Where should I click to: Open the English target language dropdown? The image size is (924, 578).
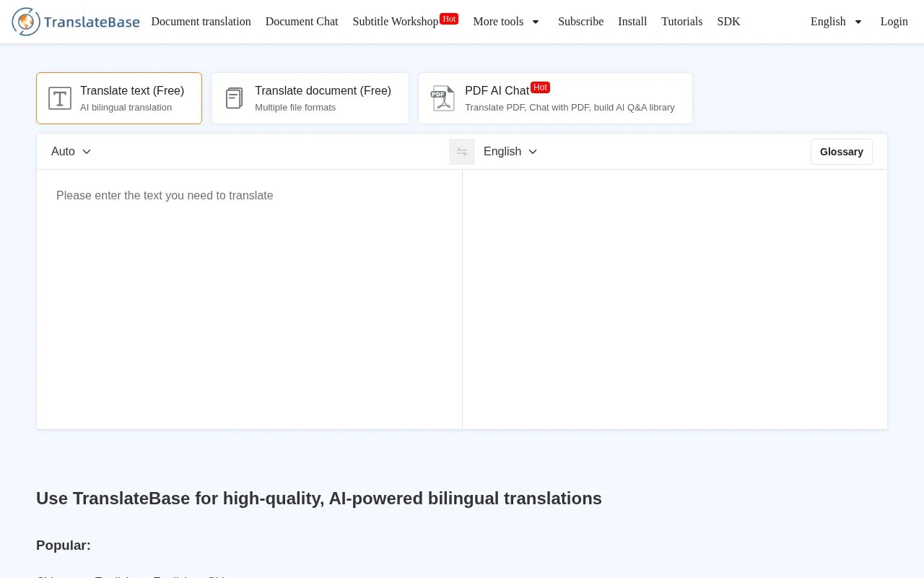[x=510, y=152]
